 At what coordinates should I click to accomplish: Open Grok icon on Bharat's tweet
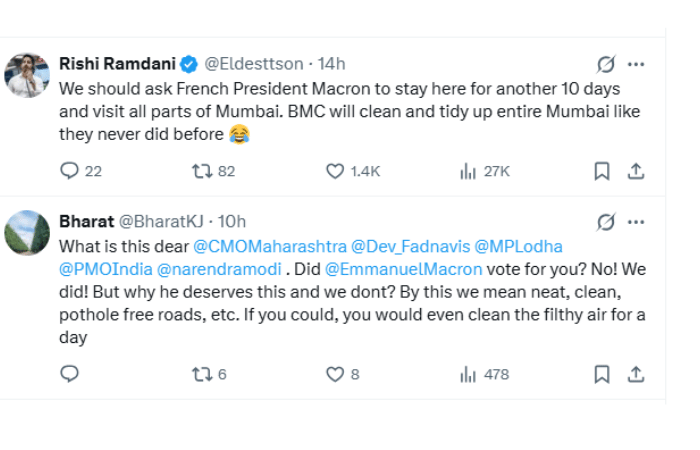(x=606, y=222)
